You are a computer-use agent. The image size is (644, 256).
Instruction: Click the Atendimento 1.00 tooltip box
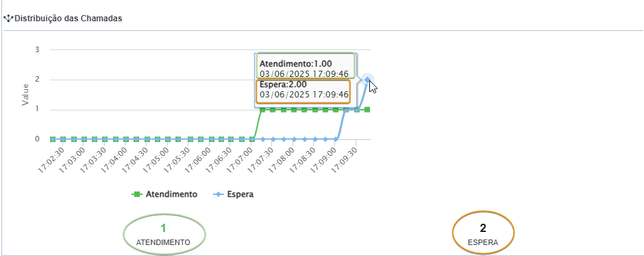[306, 66]
